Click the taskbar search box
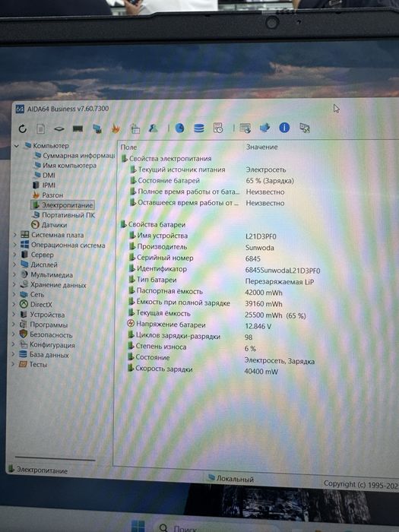 tap(217, 527)
